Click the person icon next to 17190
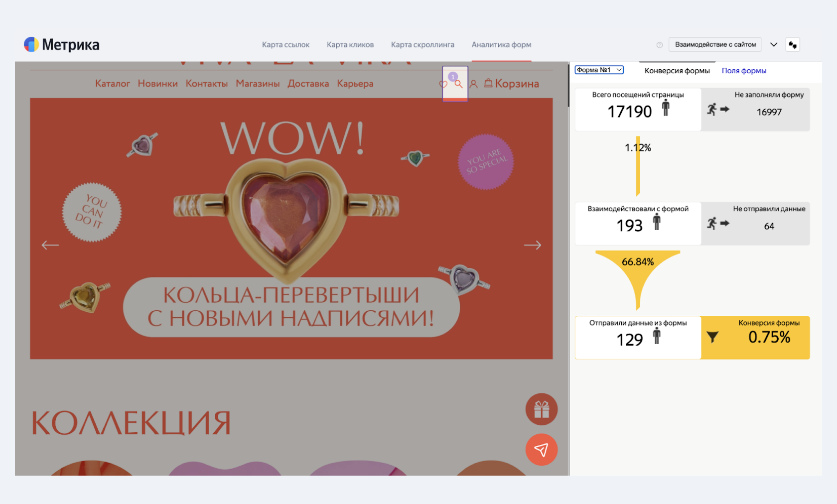 (666, 108)
